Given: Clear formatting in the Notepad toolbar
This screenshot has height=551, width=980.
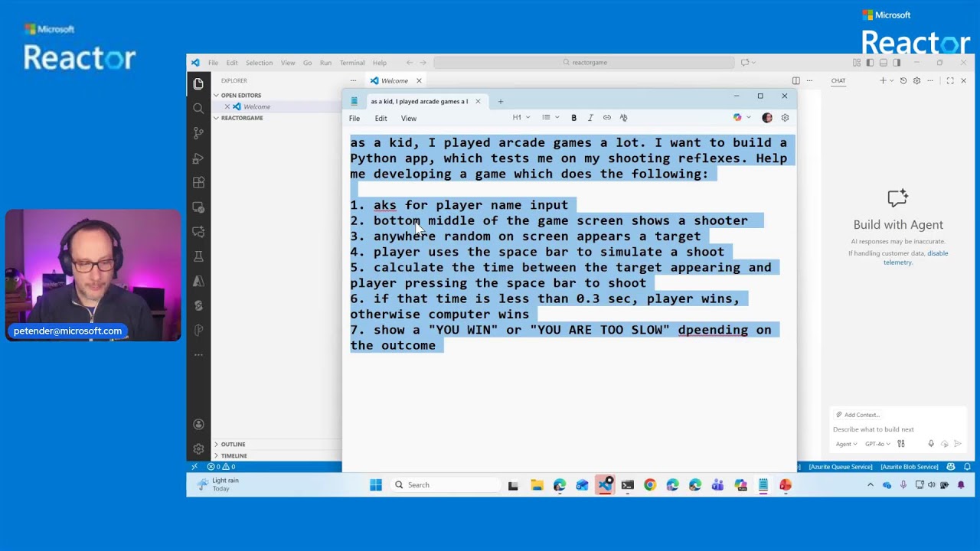Looking at the screenshot, I should (623, 118).
